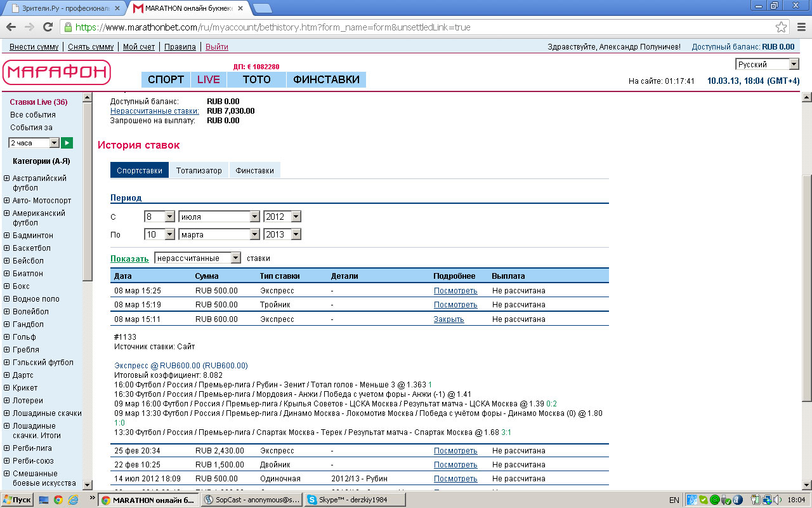Click the green go arrow beside '2 часа'
This screenshot has width=812, height=508.
[67, 143]
